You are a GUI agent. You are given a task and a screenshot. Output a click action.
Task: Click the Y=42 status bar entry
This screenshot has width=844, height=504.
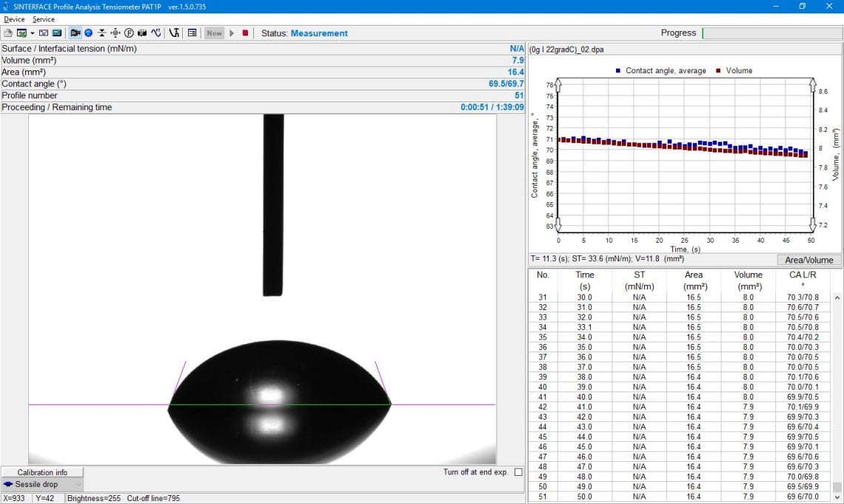tap(44, 498)
